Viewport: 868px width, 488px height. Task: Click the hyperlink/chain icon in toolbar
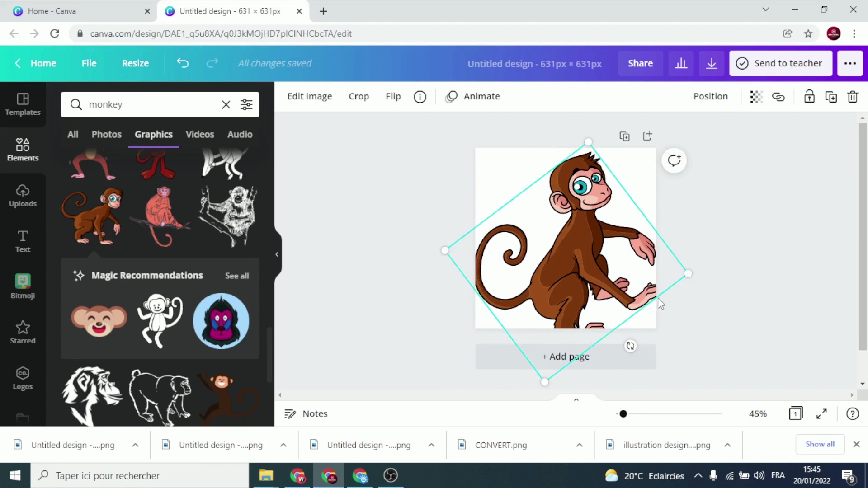(778, 97)
